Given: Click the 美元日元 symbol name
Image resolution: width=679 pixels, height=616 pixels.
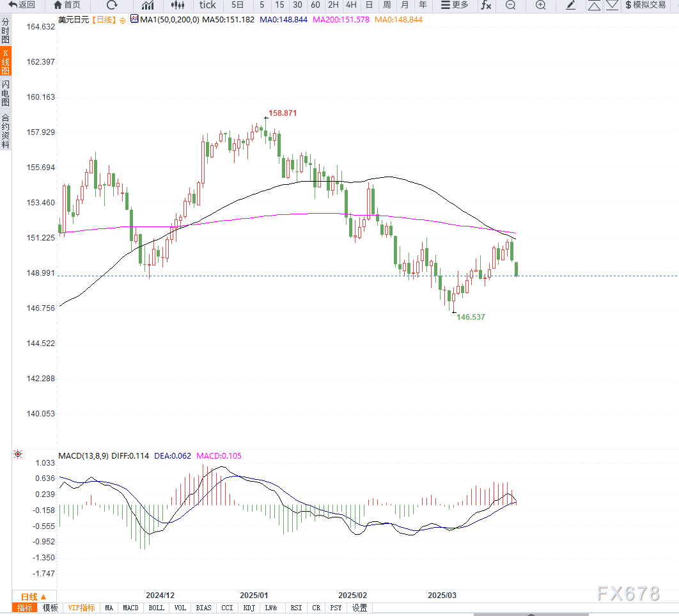Looking at the screenshot, I should click(74, 19).
